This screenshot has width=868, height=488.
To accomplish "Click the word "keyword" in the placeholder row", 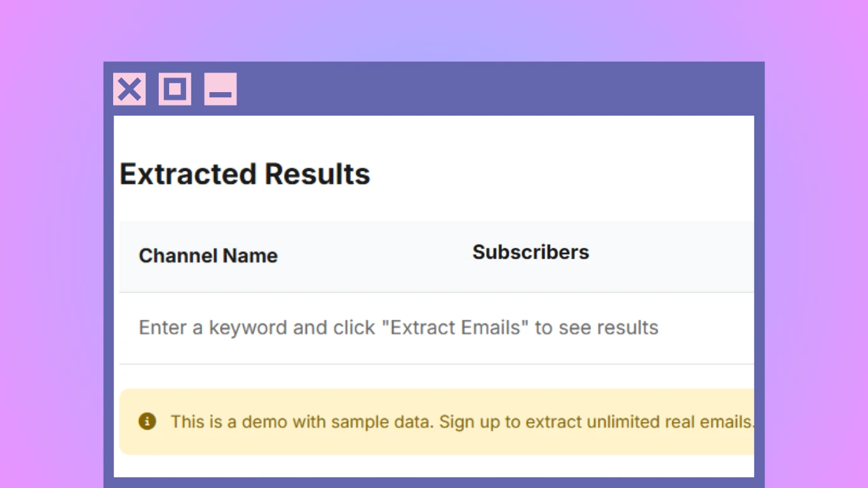I will pyautogui.click(x=248, y=328).
